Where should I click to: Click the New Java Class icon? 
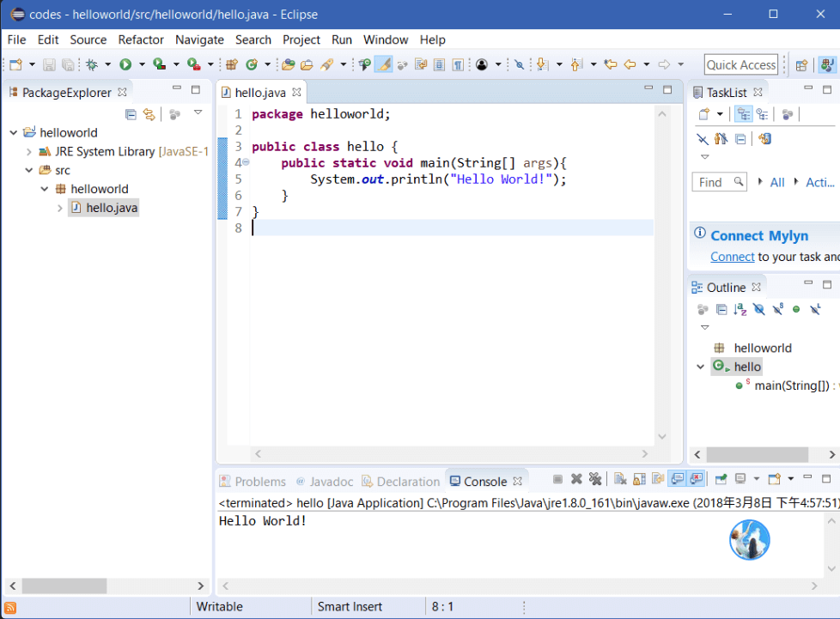(x=252, y=64)
